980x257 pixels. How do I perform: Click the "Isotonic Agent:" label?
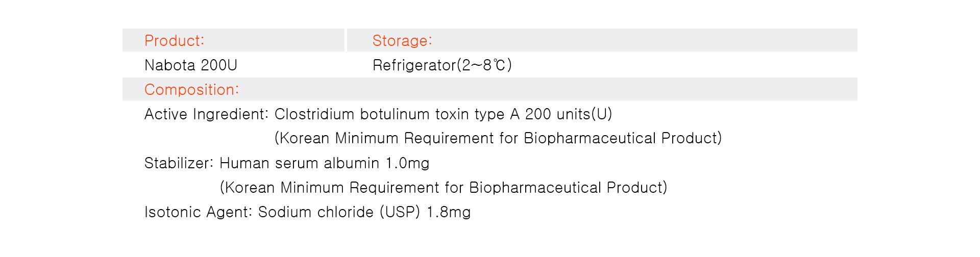(199, 212)
